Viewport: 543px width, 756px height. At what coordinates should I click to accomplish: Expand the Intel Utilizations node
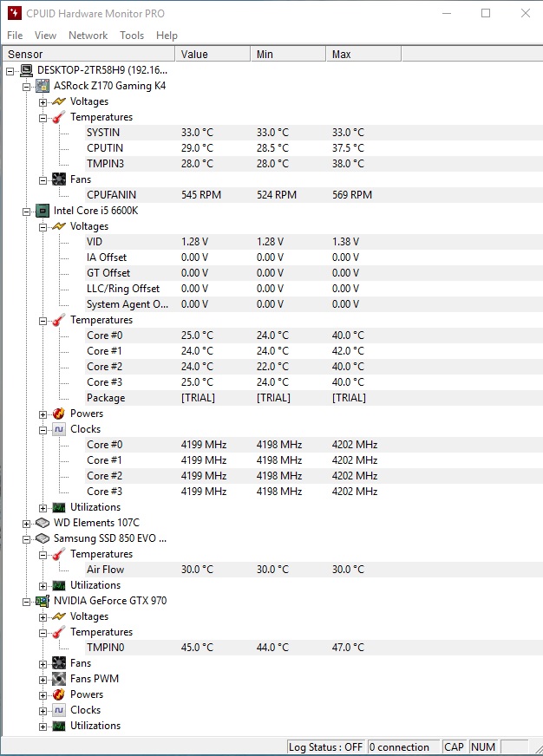tap(43, 508)
